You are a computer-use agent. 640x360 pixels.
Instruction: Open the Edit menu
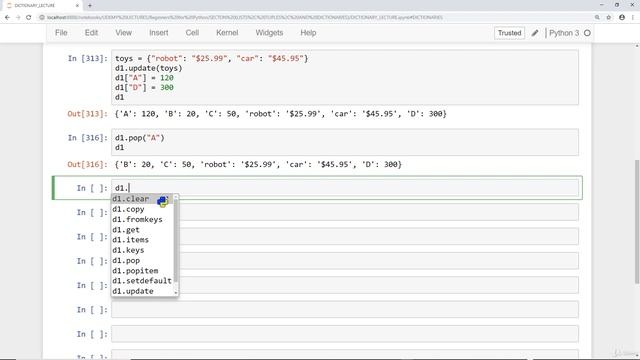[x=91, y=33]
